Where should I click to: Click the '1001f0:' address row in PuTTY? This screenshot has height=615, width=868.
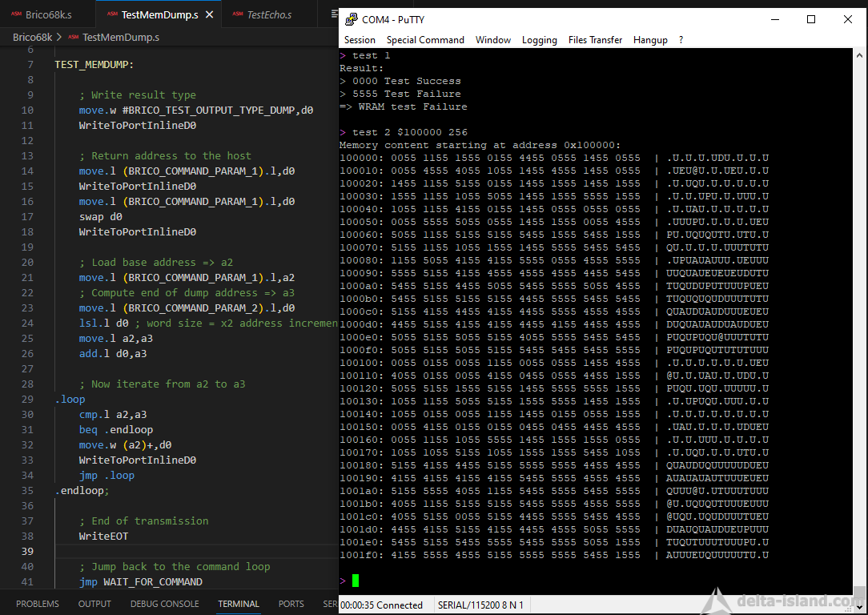[554, 555]
